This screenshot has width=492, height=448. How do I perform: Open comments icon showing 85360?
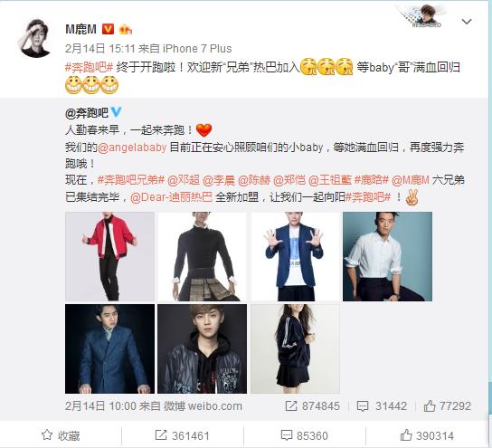286,435
